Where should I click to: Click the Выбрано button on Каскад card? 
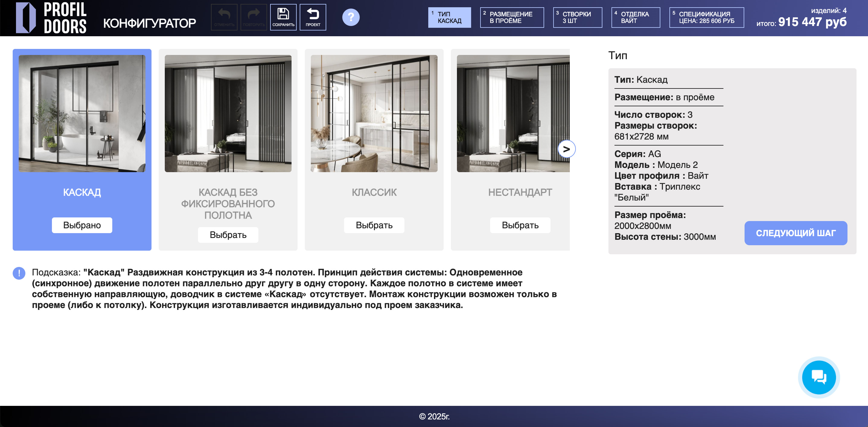point(82,225)
